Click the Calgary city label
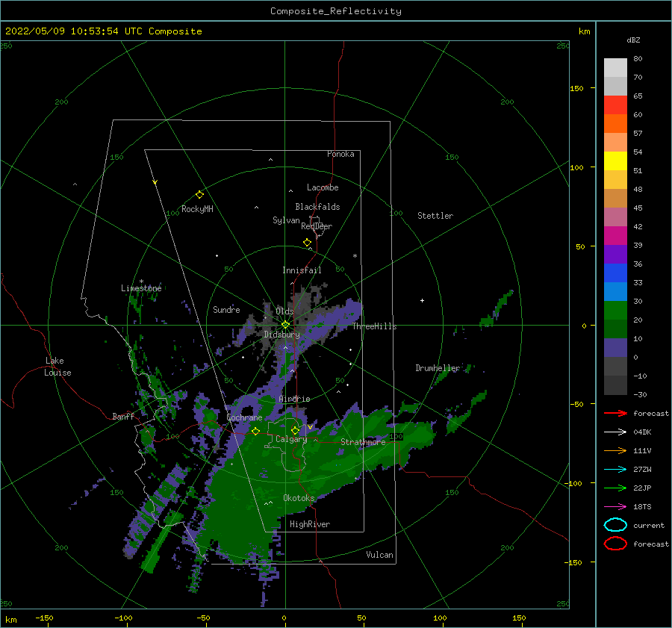 click(x=291, y=439)
